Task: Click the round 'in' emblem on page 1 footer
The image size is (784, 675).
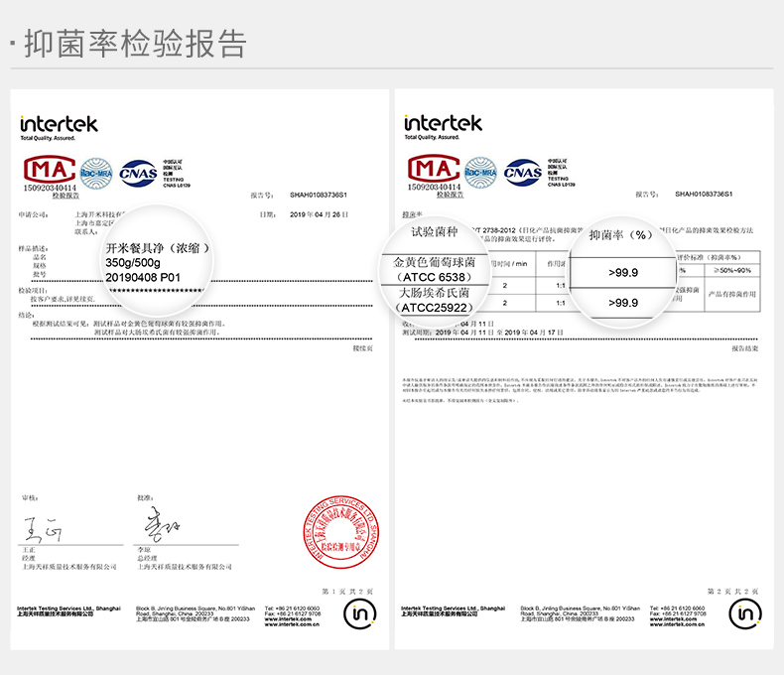Action: (x=359, y=613)
